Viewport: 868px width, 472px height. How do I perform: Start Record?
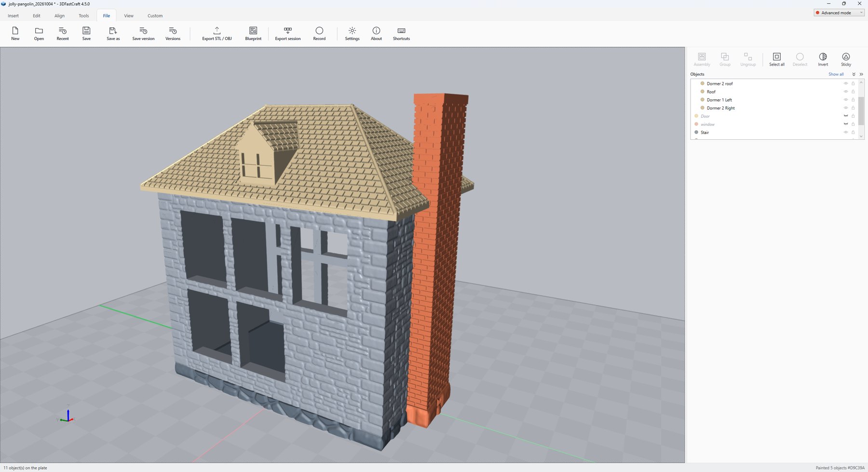tap(319, 33)
